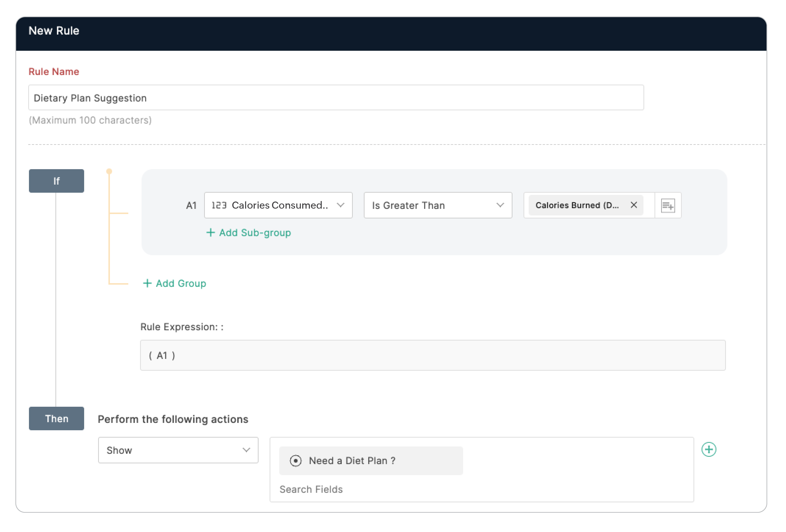Open the Calories Consumed field dropdown

(278, 205)
